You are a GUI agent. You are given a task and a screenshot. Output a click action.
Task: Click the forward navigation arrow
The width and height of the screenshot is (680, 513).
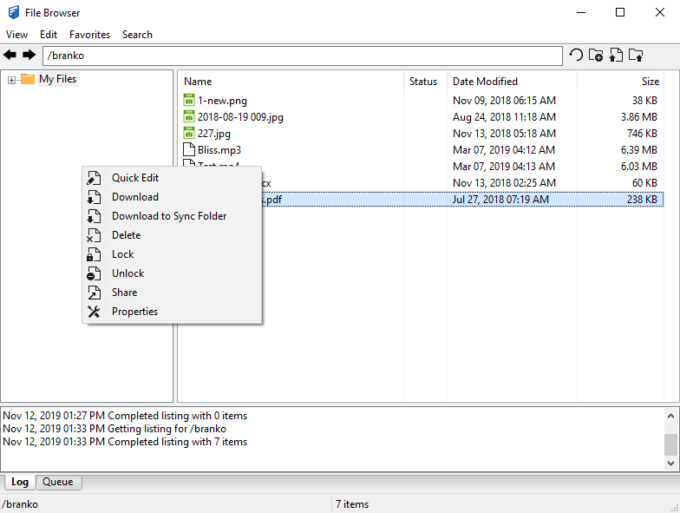[x=29, y=56]
